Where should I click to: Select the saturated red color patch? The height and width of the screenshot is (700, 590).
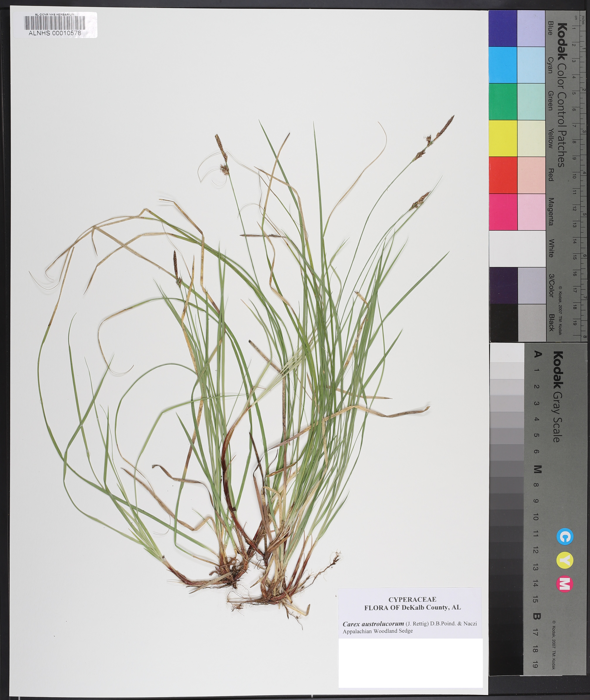[x=503, y=175]
